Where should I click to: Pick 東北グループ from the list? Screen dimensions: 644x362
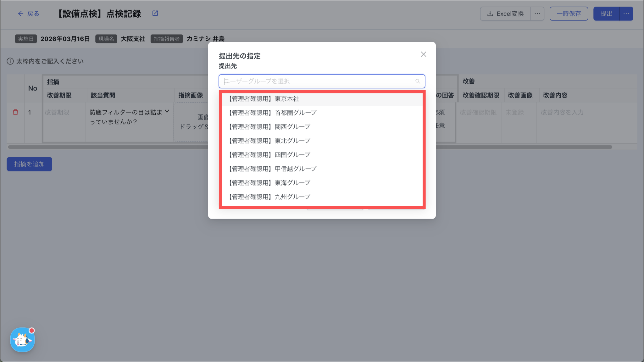point(269,141)
